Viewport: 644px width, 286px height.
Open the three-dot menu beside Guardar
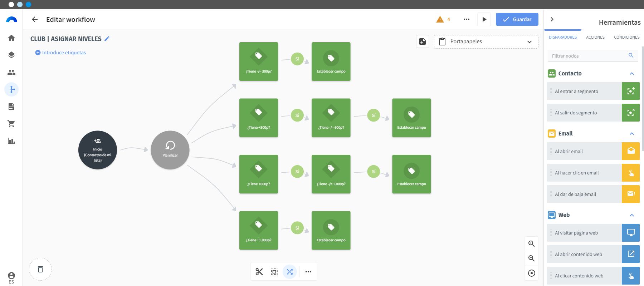(x=467, y=19)
